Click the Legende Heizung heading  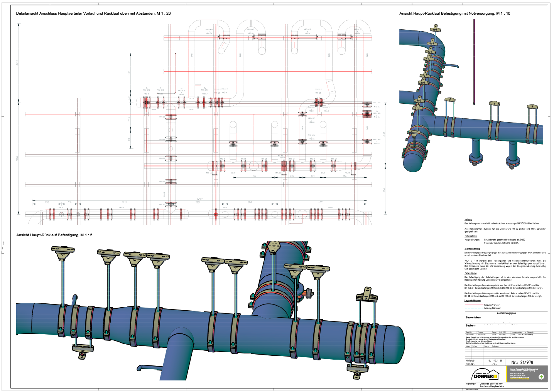pos(473,301)
